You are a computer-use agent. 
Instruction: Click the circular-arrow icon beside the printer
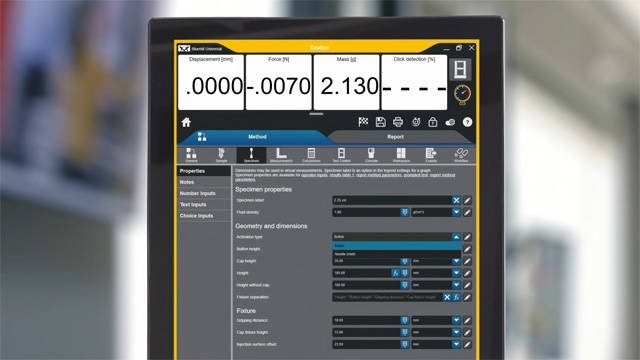[x=416, y=122]
